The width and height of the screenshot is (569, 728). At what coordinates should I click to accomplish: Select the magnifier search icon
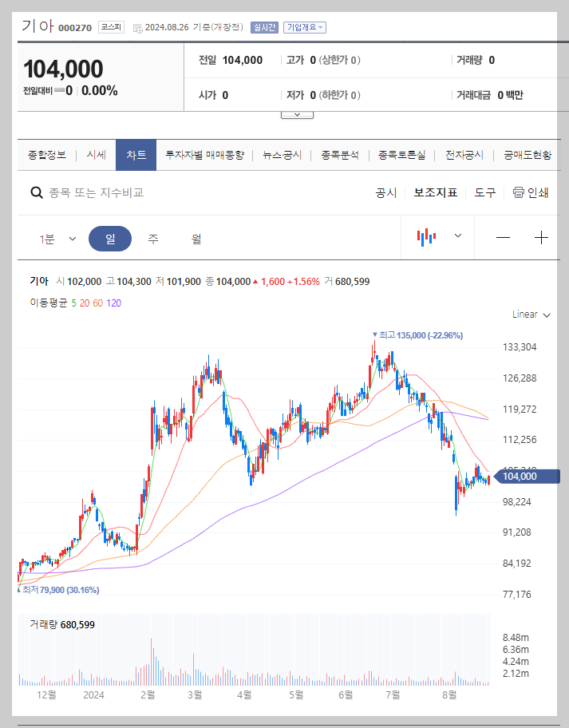click(x=37, y=192)
